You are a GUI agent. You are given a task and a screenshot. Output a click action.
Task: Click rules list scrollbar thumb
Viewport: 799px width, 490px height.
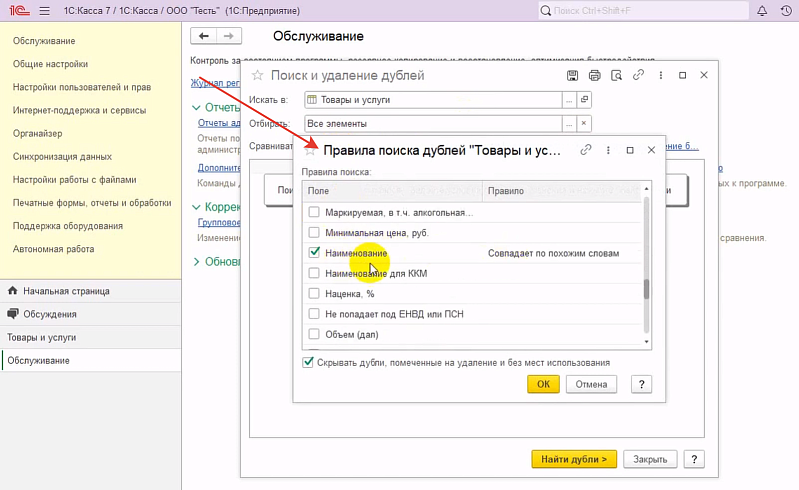646,289
